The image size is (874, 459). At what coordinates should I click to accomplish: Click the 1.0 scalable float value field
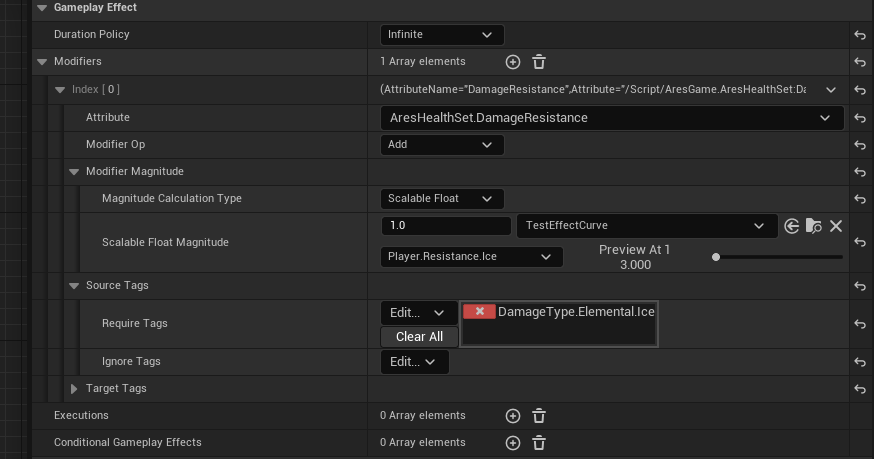[x=446, y=225]
